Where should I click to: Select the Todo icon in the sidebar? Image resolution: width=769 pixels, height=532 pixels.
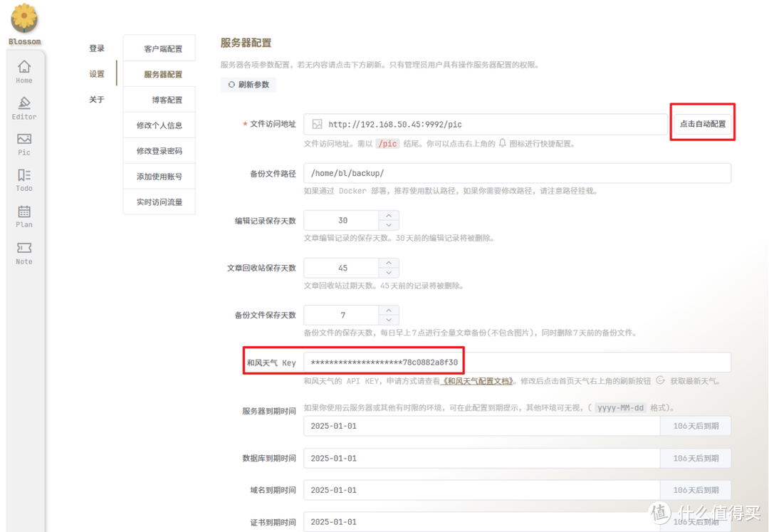(23, 179)
